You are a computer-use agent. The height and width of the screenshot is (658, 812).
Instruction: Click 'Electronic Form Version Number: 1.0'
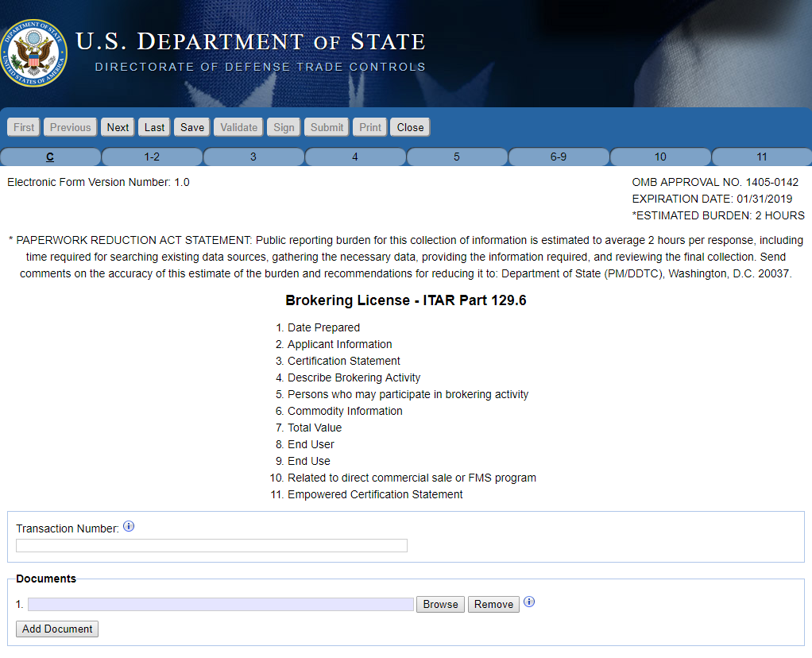(x=99, y=182)
